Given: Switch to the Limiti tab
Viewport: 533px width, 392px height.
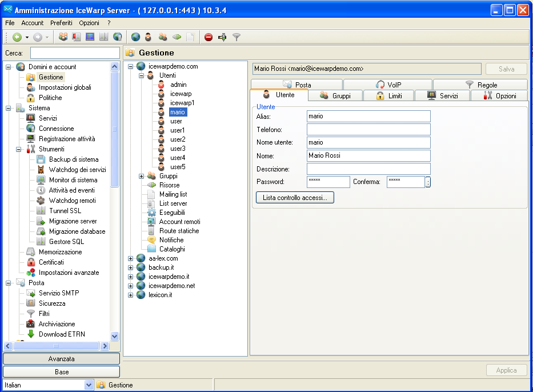Looking at the screenshot, I should 389,95.
